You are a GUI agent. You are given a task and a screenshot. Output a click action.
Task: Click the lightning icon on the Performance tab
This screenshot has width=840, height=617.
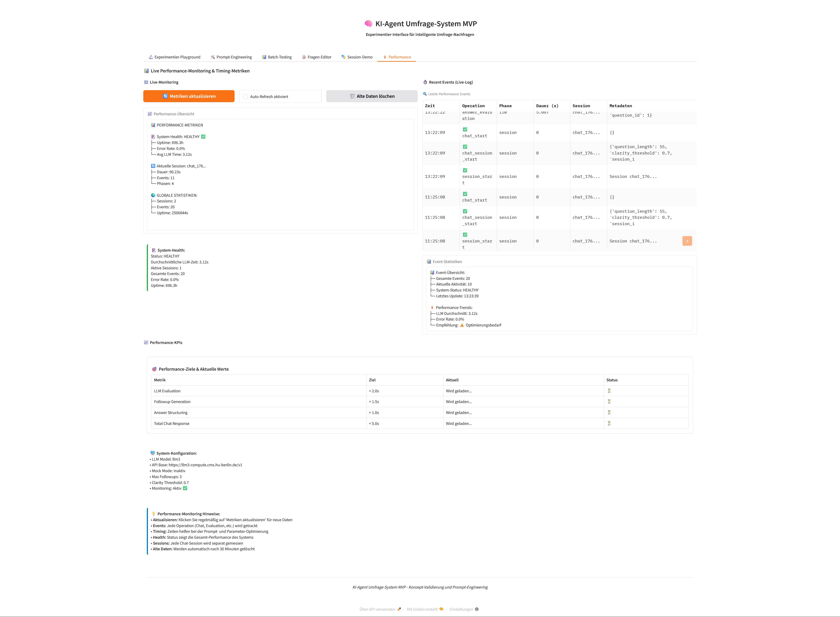(x=385, y=57)
